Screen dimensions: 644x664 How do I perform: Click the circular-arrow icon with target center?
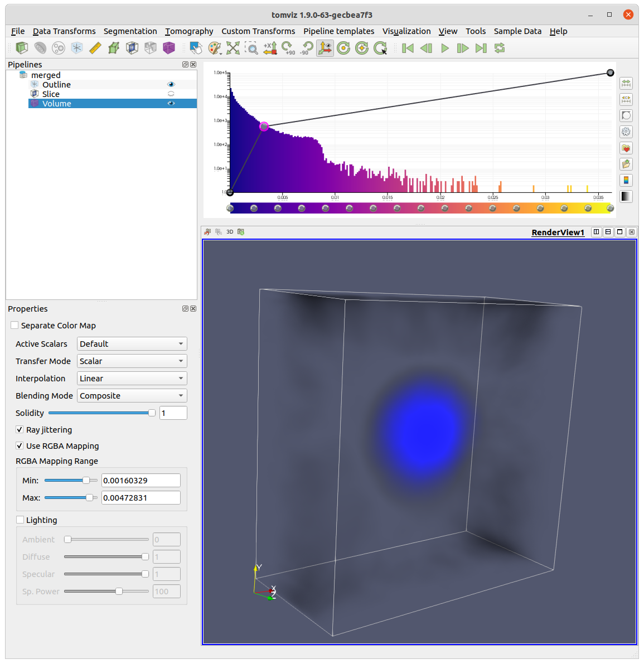point(362,48)
